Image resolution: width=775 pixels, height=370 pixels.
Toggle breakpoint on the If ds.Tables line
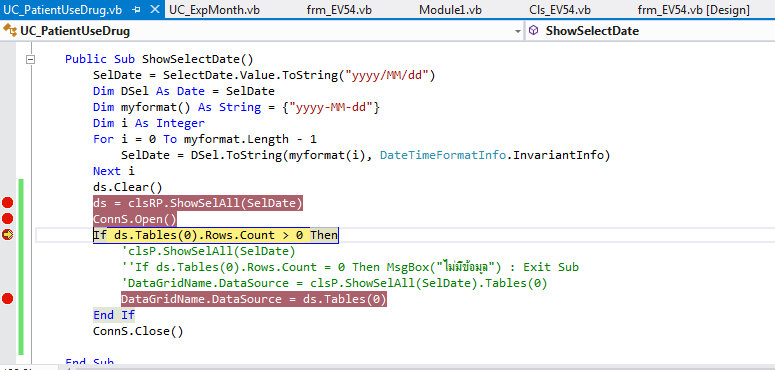point(7,235)
